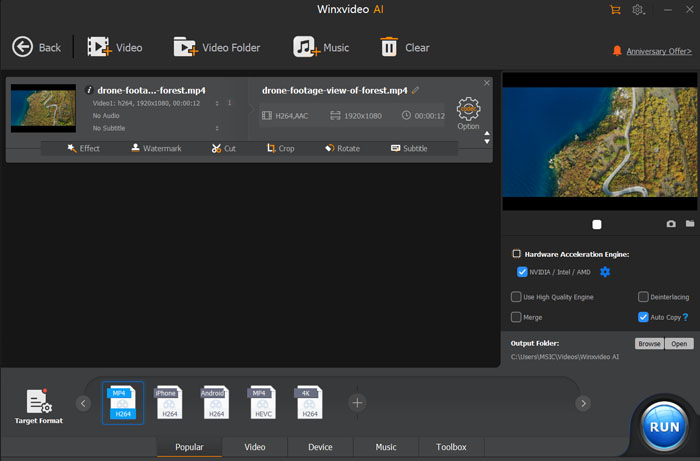This screenshot has width=700, height=461.
Task: Take a snapshot with the camera icon
Action: tap(671, 224)
